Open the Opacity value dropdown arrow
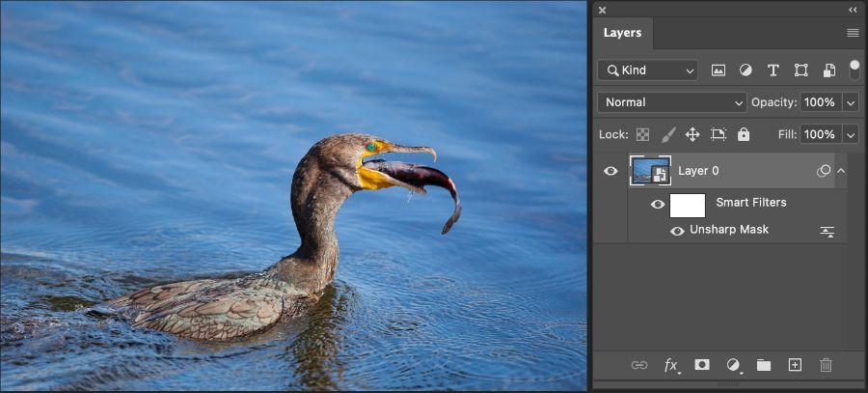This screenshot has height=393, width=868. (x=851, y=102)
